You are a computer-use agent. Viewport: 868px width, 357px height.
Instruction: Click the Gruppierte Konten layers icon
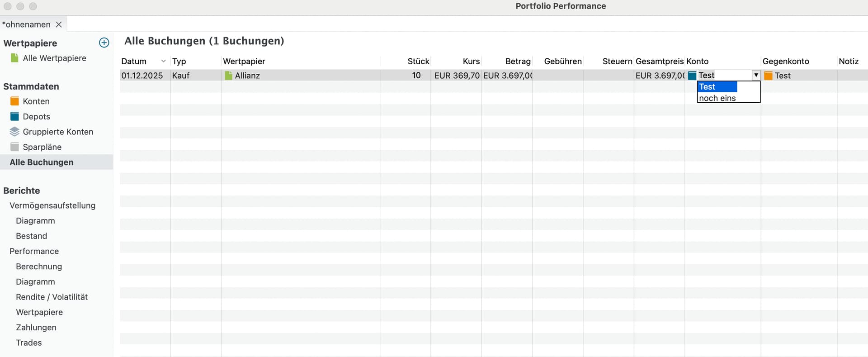click(14, 132)
